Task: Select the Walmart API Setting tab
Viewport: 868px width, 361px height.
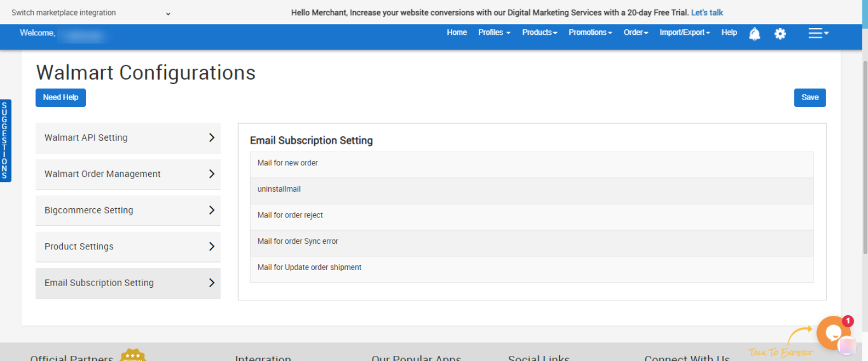Action: click(128, 138)
